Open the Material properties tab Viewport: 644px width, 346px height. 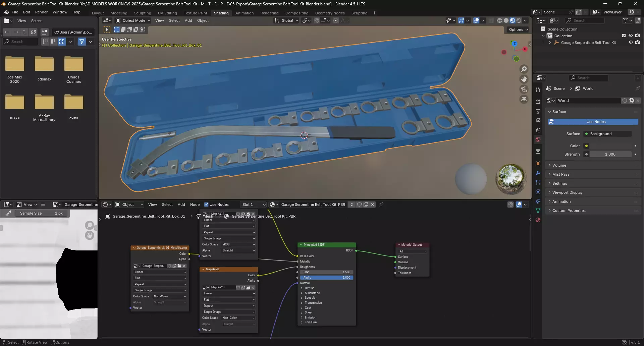click(538, 220)
